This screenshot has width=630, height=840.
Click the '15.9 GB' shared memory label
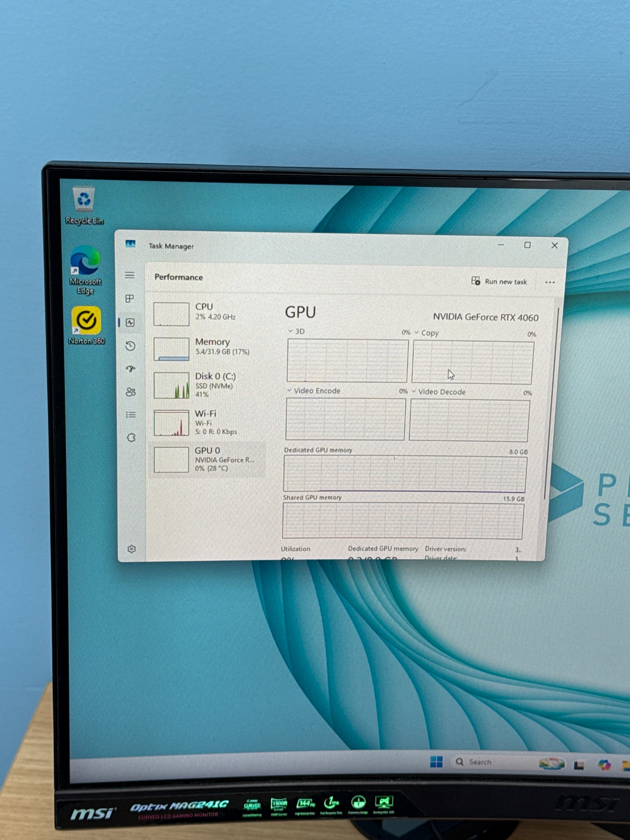click(514, 499)
